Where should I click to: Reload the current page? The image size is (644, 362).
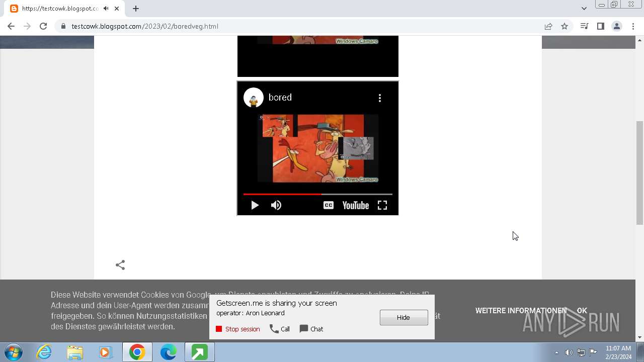[x=43, y=26]
